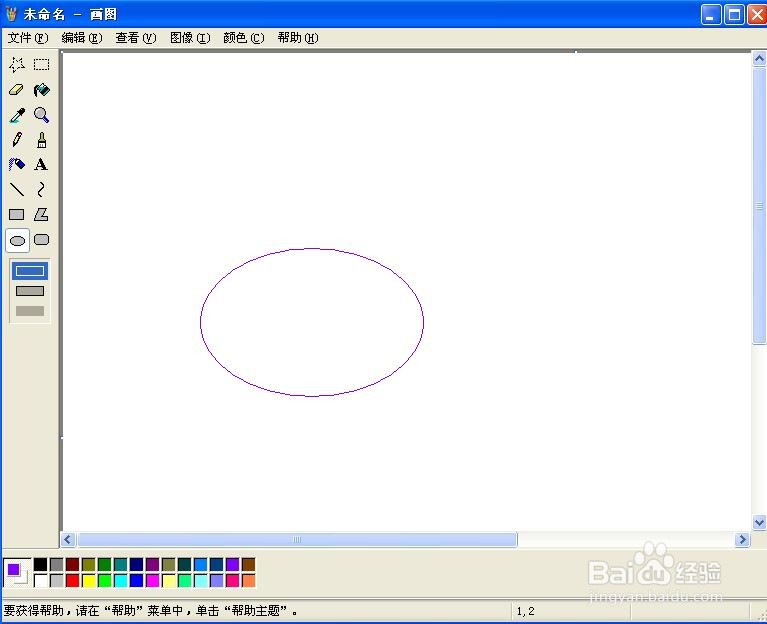The height and width of the screenshot is (624, 767).
Task: Open the 图像(I) menu
Action: coord(190,38)
